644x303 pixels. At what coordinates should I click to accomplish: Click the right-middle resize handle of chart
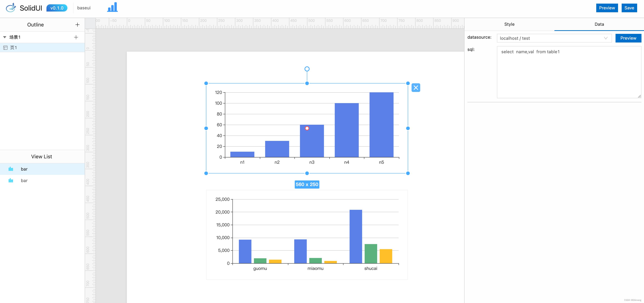(408, 128)
